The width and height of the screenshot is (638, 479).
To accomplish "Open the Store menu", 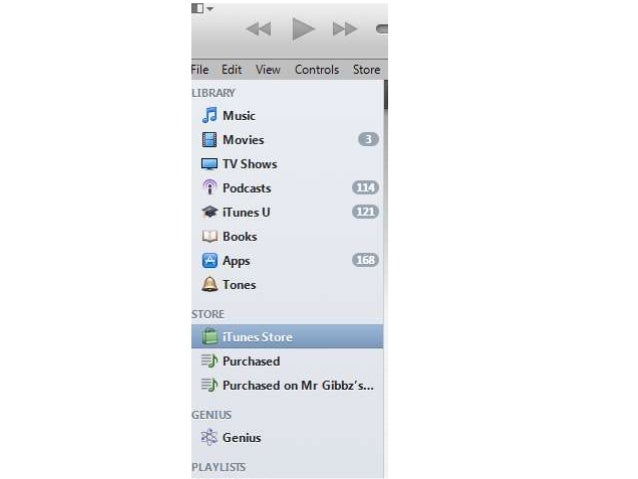I will (x=366, y=70).
